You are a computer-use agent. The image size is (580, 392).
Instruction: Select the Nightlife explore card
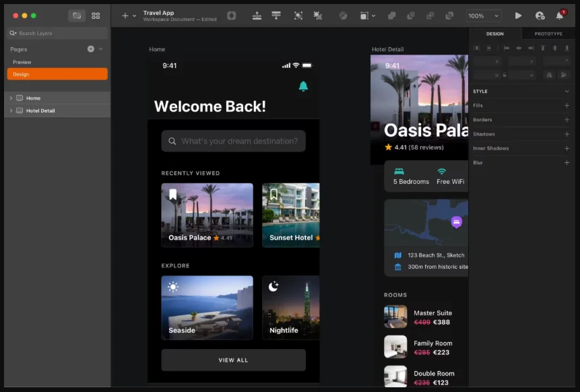(x=291, y=308)
